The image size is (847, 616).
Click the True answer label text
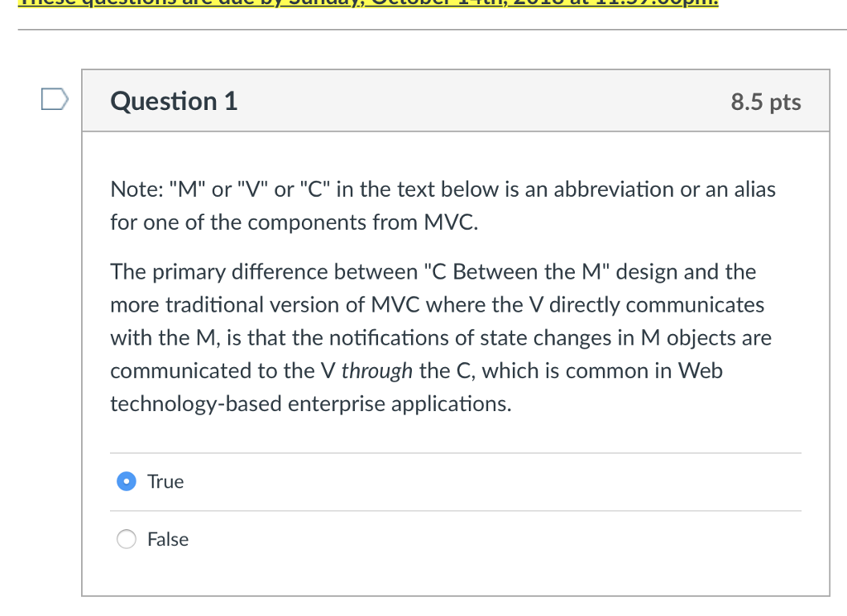click(165, 480)
